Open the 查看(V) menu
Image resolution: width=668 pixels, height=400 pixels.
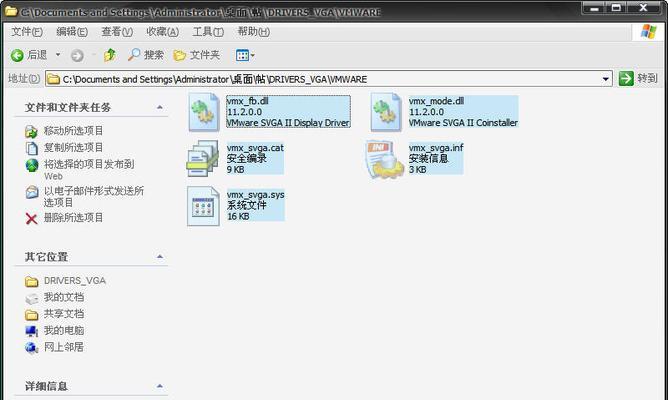click(117, 32)
